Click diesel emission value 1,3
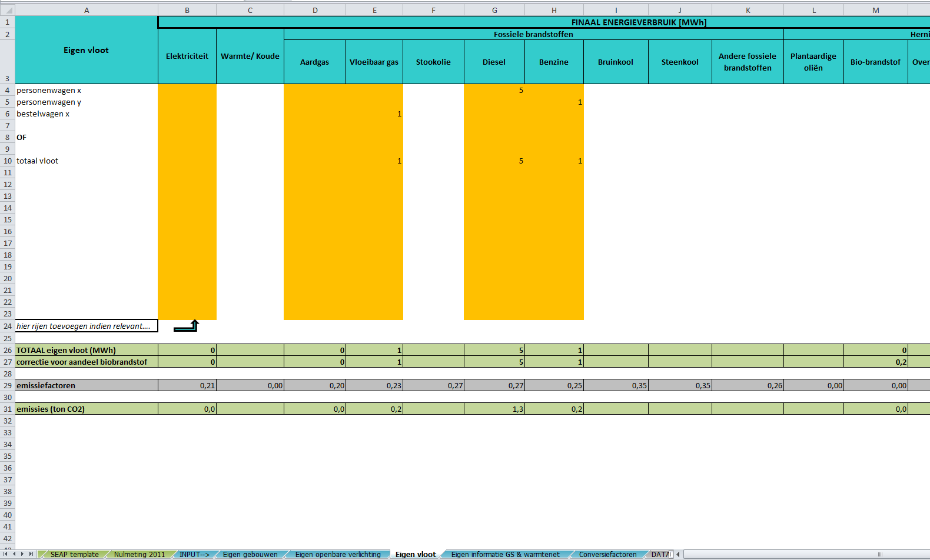Viewport: 930px width, 560px height. [x=494, y=409]
